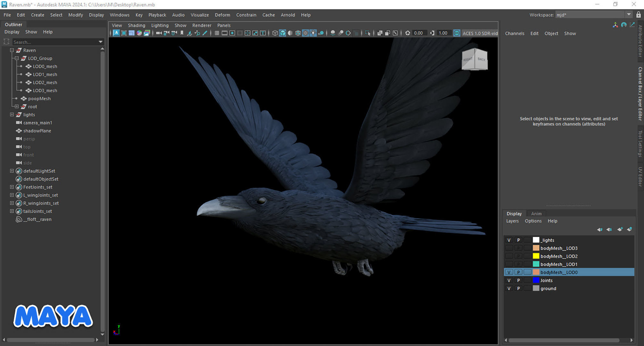Open the Layers menu in layer editor
The height and width of the screenshot is (346, 644).
point(512,221)
